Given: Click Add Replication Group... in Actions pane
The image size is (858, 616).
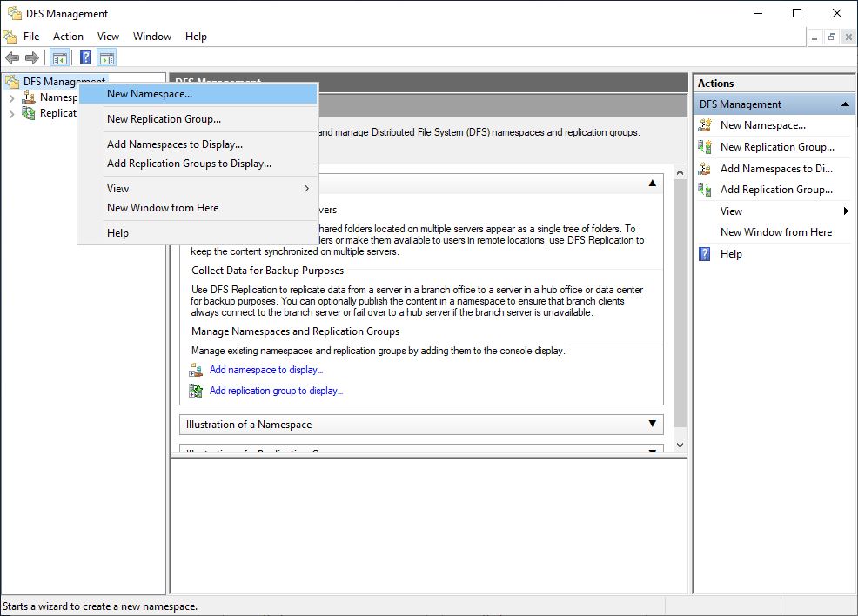Looking at the screenshot, I should click(776, 190).
